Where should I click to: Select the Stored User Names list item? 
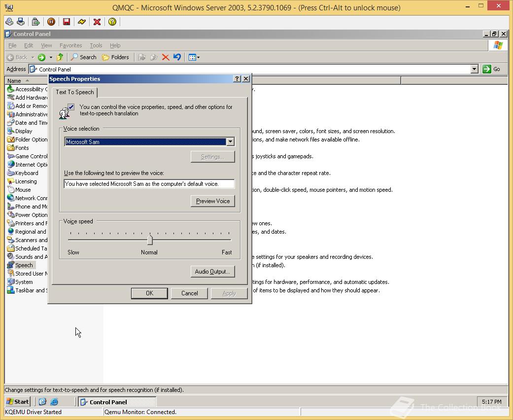[27, 273]
